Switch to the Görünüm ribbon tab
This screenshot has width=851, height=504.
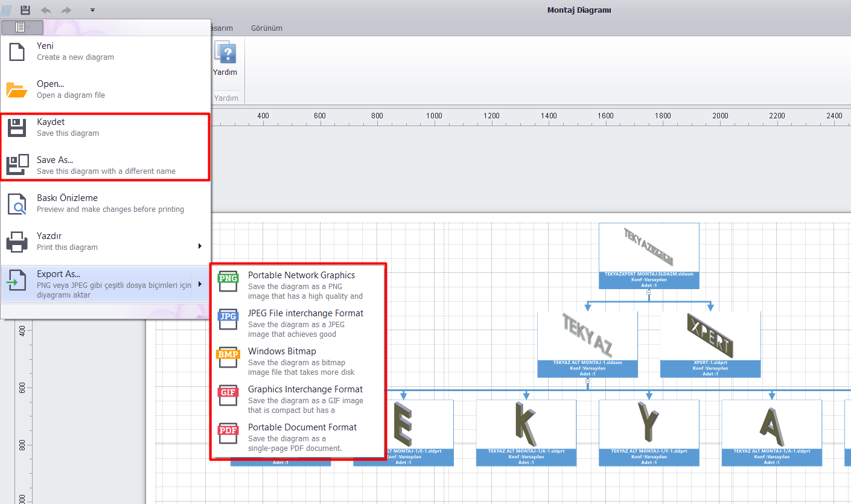pyautogui.click(x=266, y=28)
